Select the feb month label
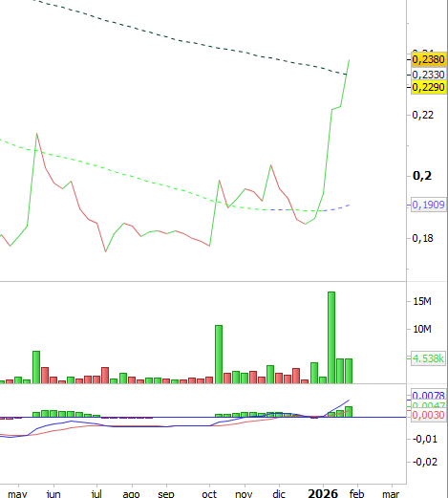The height and width of the screenshot is (498, 448). (x=356, y=493)
